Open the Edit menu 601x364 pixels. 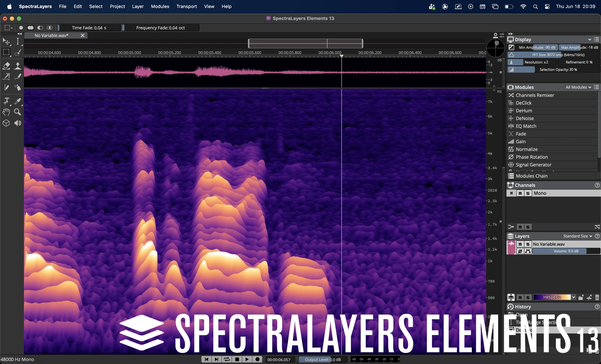[78, 6]
